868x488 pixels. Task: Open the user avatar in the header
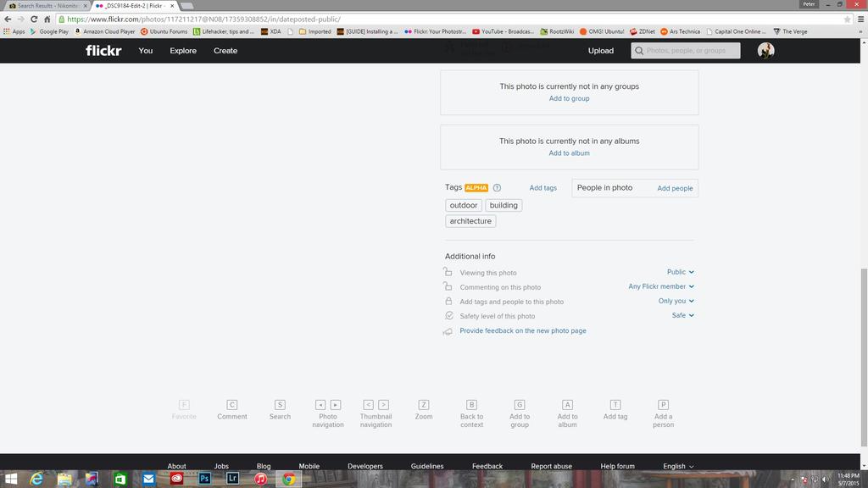pyautogui.click(x=765, y=51)
